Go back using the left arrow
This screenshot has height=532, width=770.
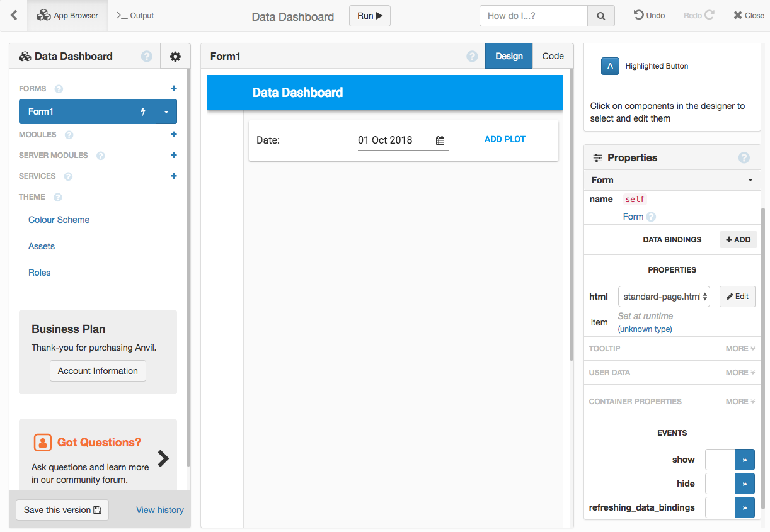coord(14,16)
